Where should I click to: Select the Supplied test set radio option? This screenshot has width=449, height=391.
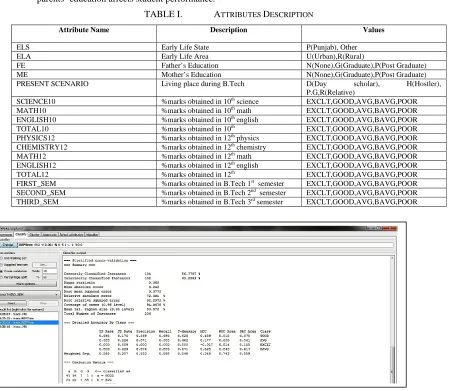pyautogui.click(x=14, y=265)
